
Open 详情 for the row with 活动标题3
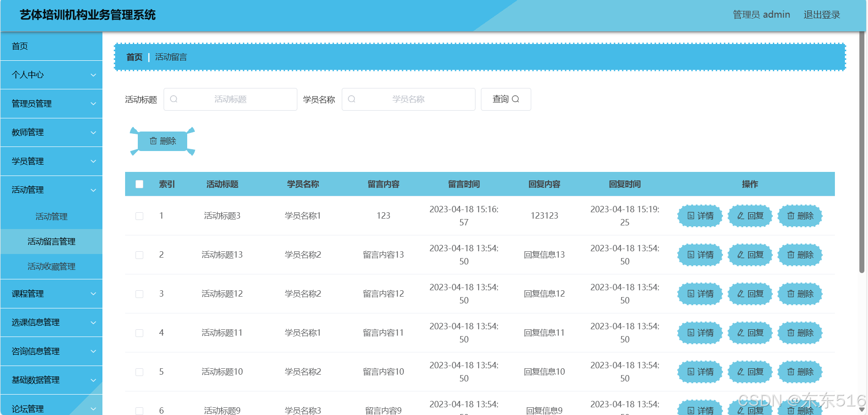tap(700, 216)
